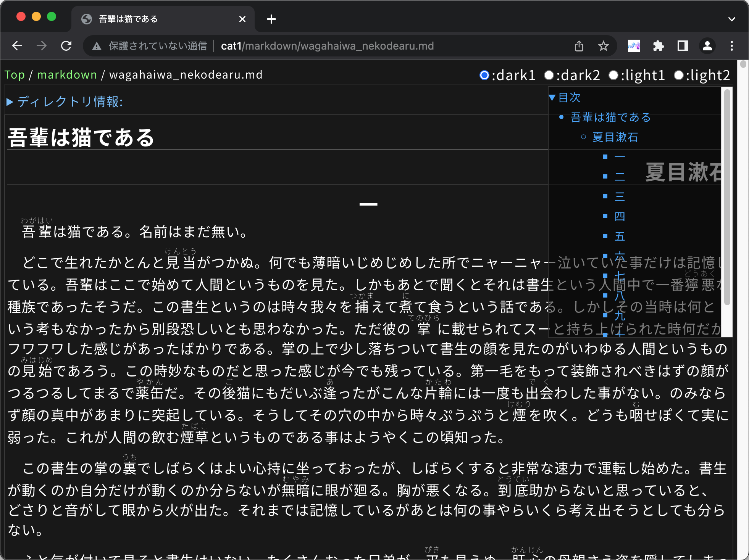Select chapter 五 in the table of contents
Screen dimensions: 749x560
[620, 236]
